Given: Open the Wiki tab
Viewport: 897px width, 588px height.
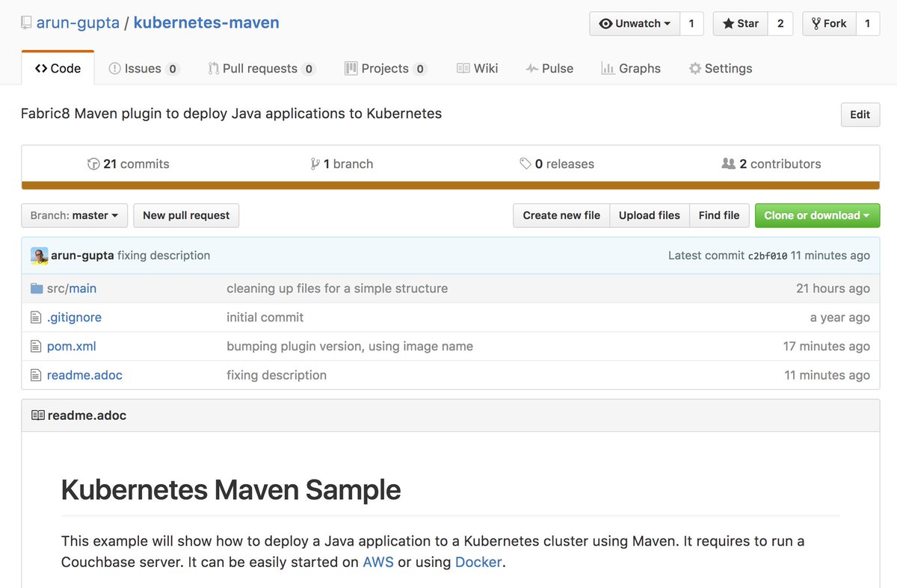Looking at the screenshot, I should [477, 68].
